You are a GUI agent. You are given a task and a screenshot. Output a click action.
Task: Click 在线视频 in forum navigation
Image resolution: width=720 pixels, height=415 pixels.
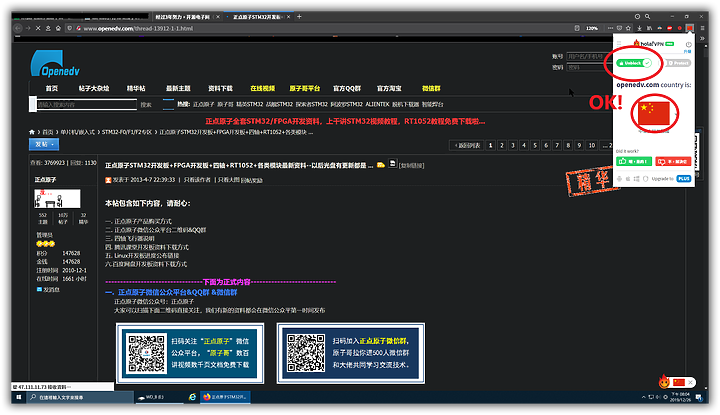click(263, 88)
